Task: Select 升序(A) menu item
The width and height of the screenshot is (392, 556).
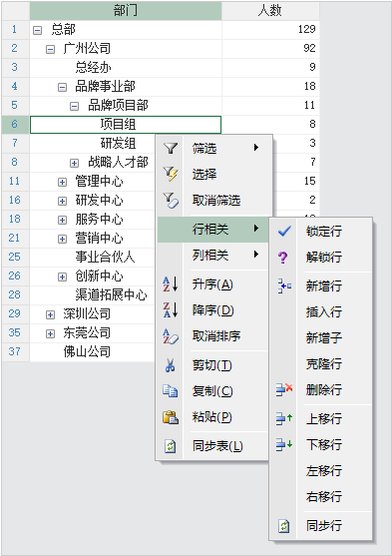Action: pos(213,284)
